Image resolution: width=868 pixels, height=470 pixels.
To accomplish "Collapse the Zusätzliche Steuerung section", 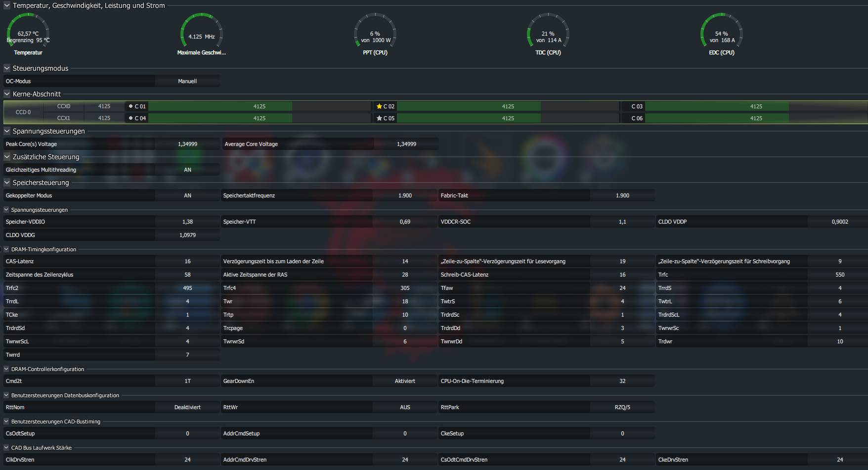I will click(x=7, y=157).
